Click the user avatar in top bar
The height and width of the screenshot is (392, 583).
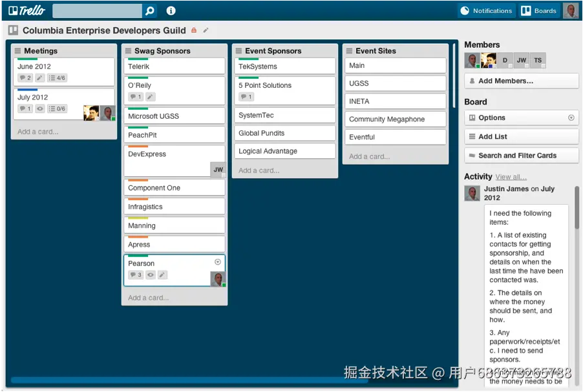[570, 11]
